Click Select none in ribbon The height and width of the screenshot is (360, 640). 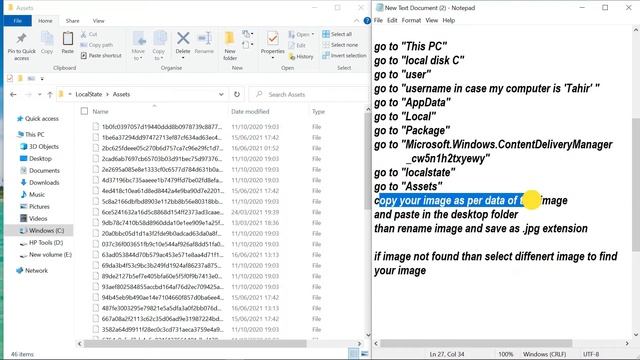[x=340, y=45]
